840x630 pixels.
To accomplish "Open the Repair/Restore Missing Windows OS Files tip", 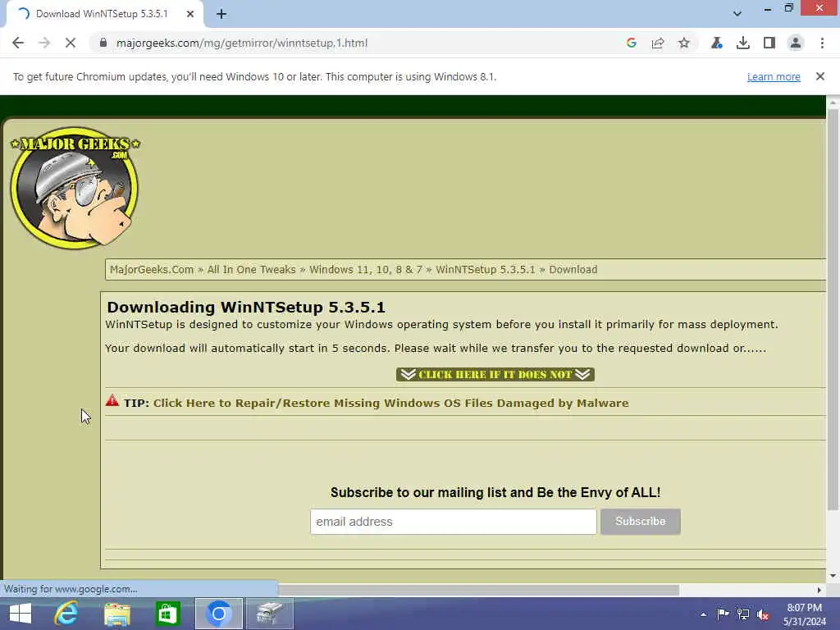I will point(391,403).
